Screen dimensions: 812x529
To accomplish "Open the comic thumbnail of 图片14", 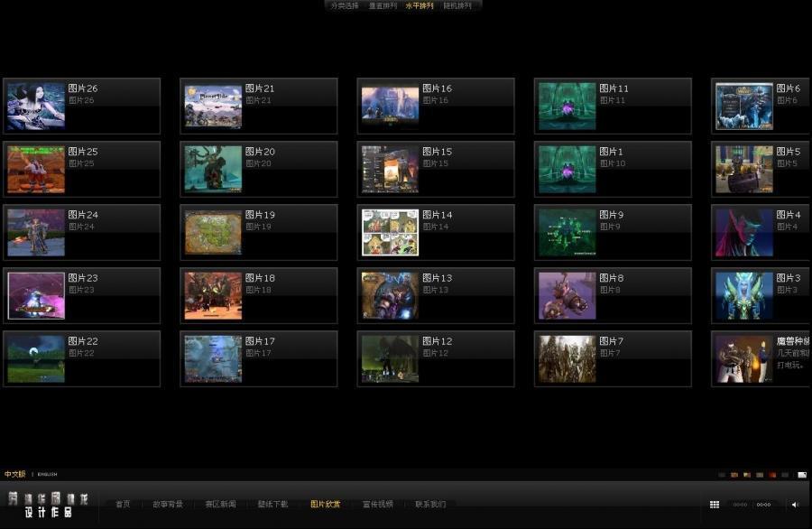I will coord(391,233).
